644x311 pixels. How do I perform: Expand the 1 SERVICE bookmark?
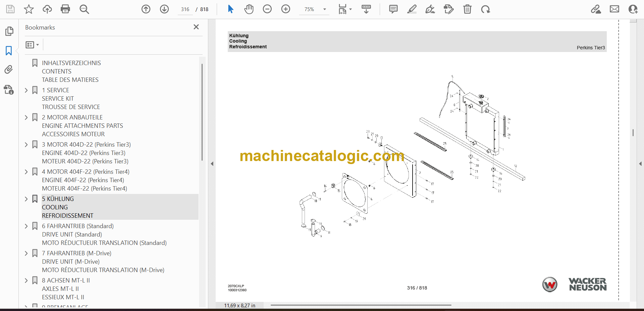click(26, 90)
